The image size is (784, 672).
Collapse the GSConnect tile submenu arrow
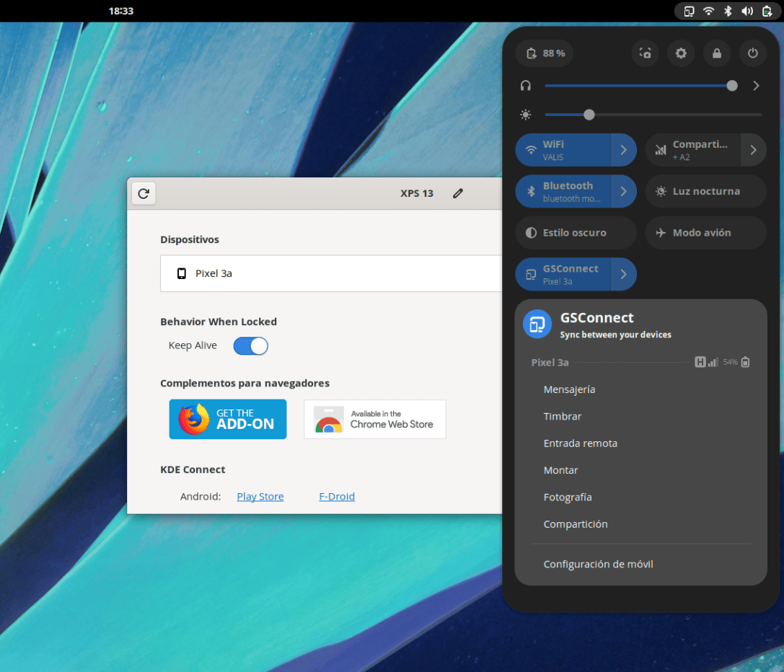pyautogui.click(x=623, y=275)
